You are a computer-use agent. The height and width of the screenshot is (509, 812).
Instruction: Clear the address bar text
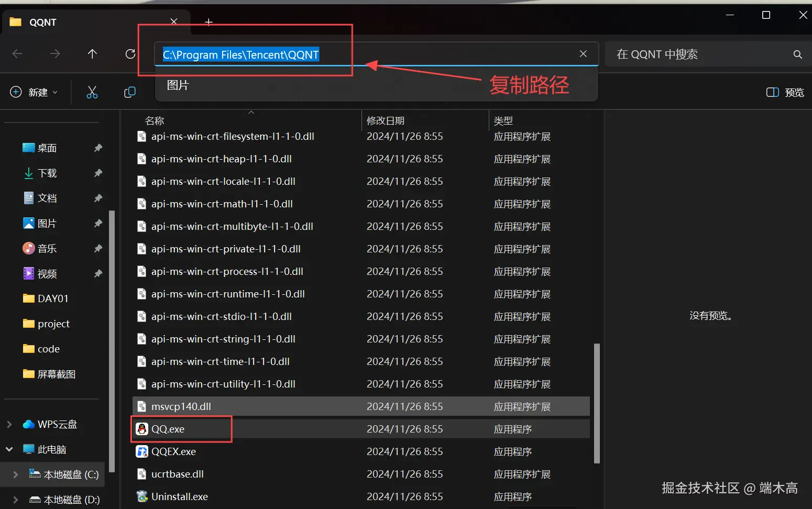pyautogui.click(x=583, y=54)
